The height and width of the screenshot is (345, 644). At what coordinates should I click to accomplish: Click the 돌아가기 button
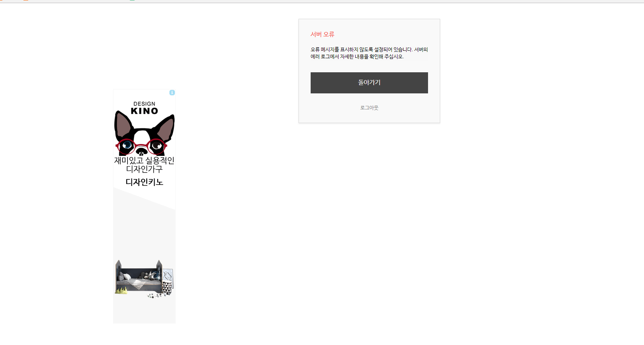pos(369,83)
